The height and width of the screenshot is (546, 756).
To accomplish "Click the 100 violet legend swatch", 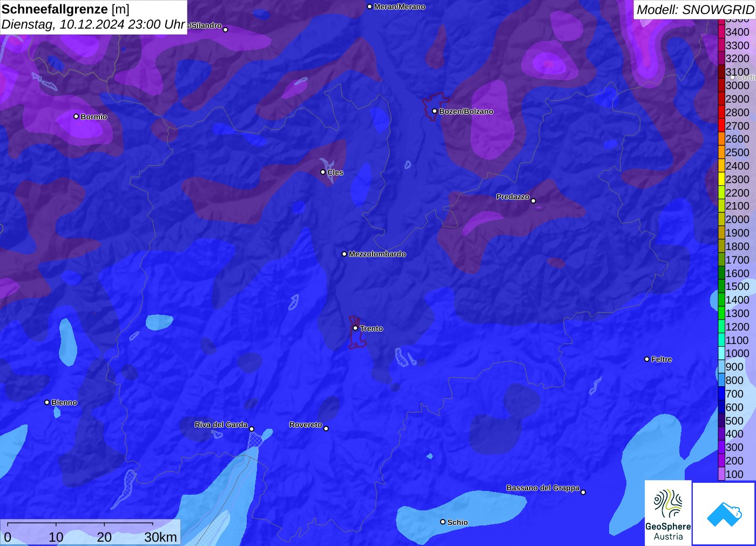I will click(x=721, y=474).
